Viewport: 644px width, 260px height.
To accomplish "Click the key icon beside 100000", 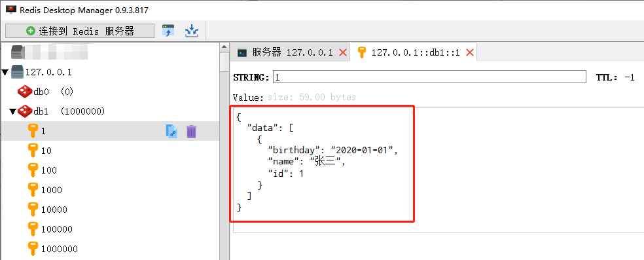I will click(x=33, y=229).
